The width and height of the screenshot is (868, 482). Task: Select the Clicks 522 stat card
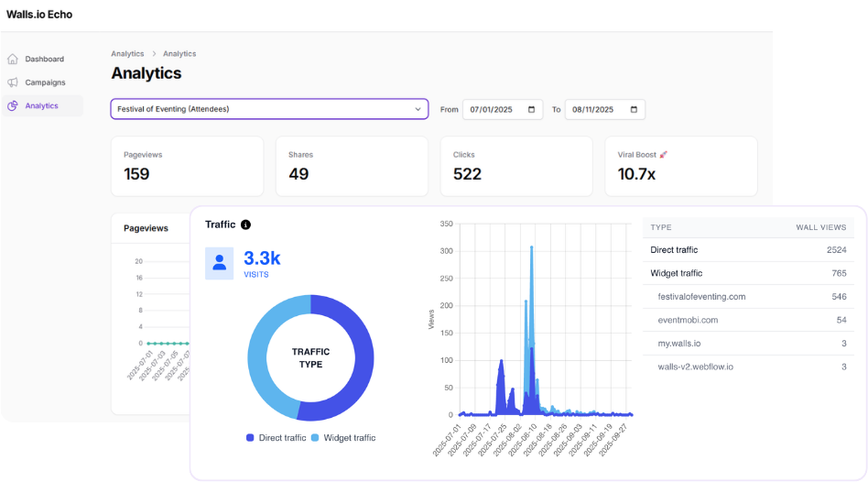click(516, 166)
